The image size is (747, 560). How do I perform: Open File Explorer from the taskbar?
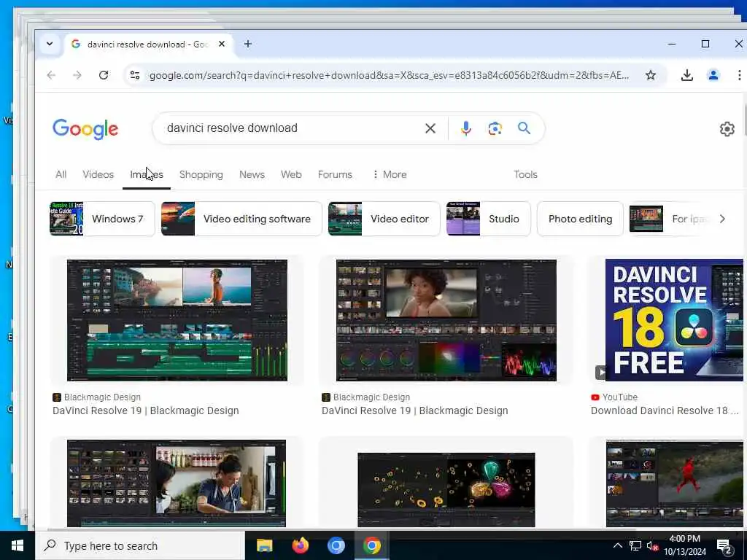(264, 545)
